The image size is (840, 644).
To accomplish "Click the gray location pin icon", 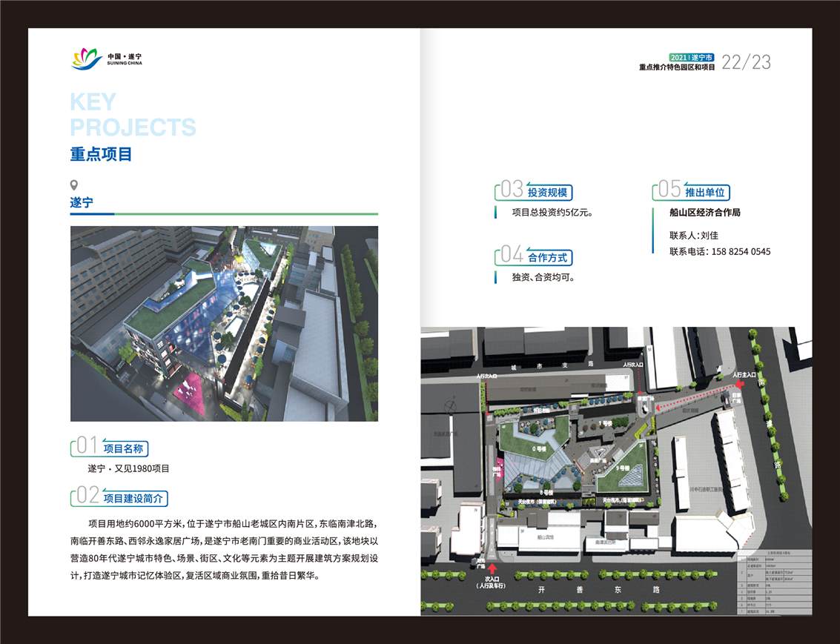I will (x=73, y=185).
